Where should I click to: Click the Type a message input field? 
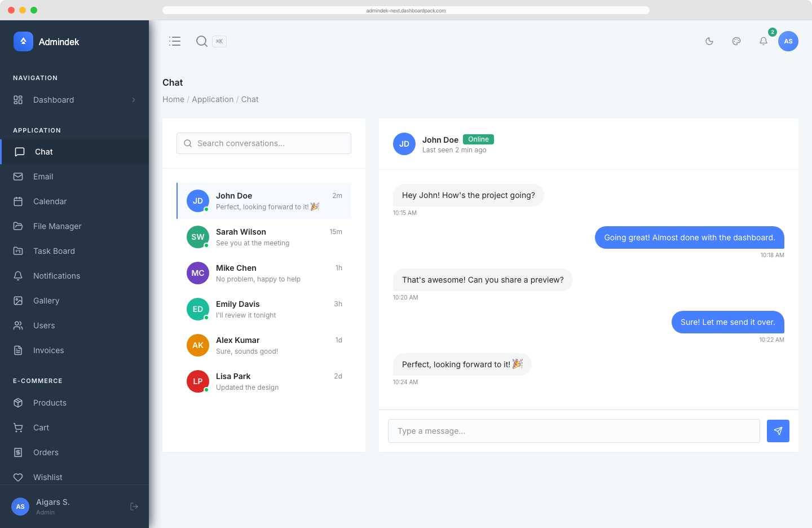(573, 430)
